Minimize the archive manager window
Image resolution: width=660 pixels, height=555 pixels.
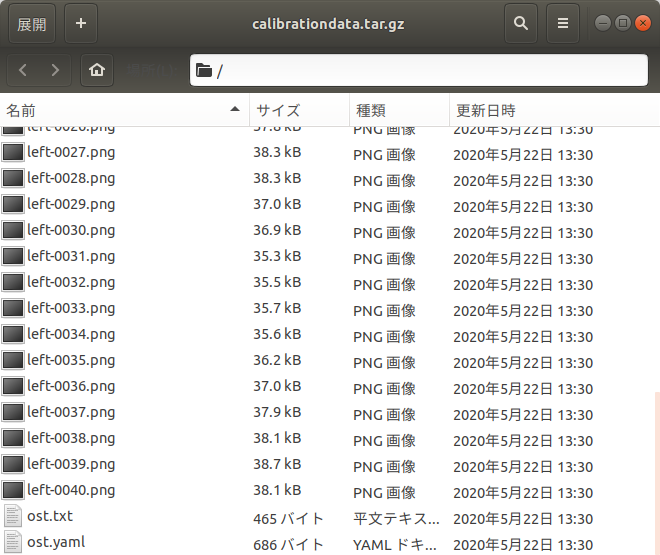click(603, 23)
